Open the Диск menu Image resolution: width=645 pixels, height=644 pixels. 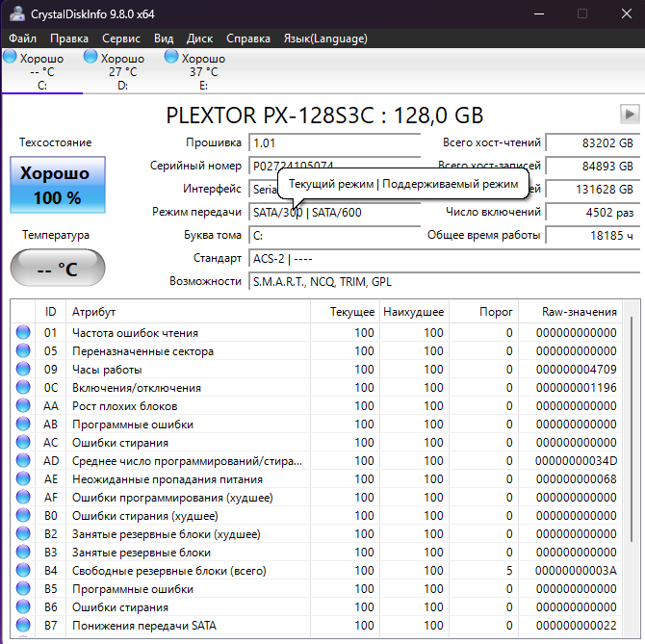pyautogui.click(x=199, y=39)
